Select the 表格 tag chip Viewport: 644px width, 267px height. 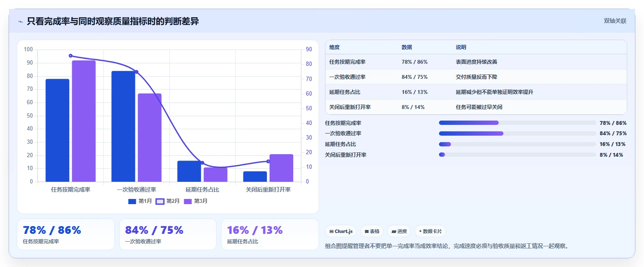click(372, 231)
